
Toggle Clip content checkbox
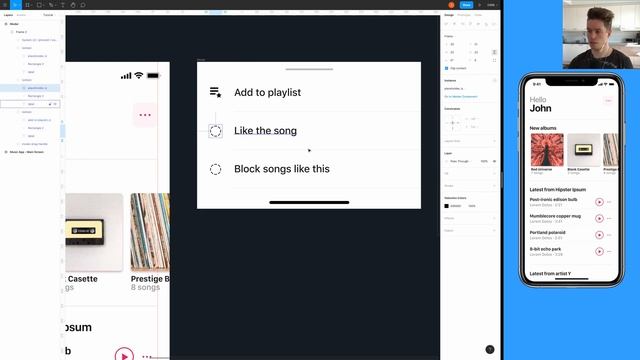click(447, 68)
